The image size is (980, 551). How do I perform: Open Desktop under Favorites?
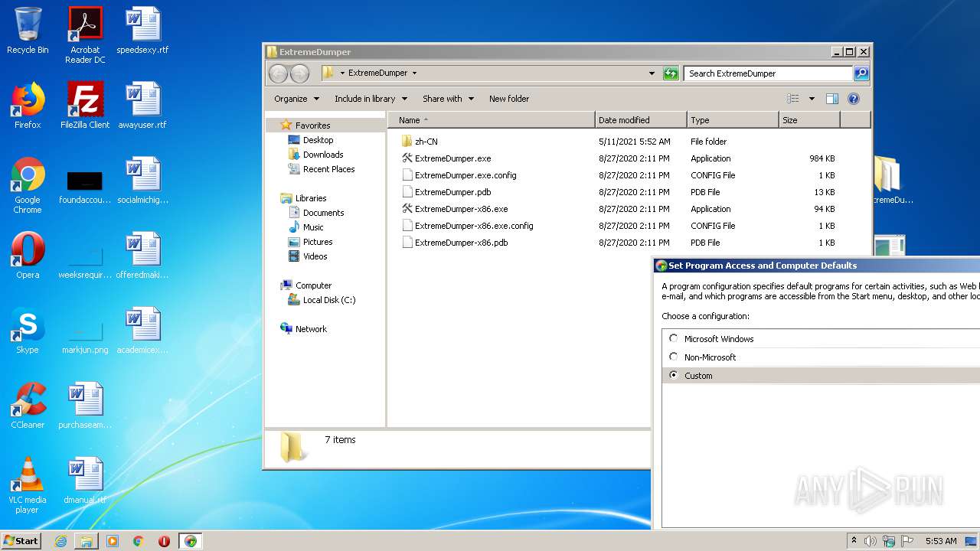[x=318, y=140]
